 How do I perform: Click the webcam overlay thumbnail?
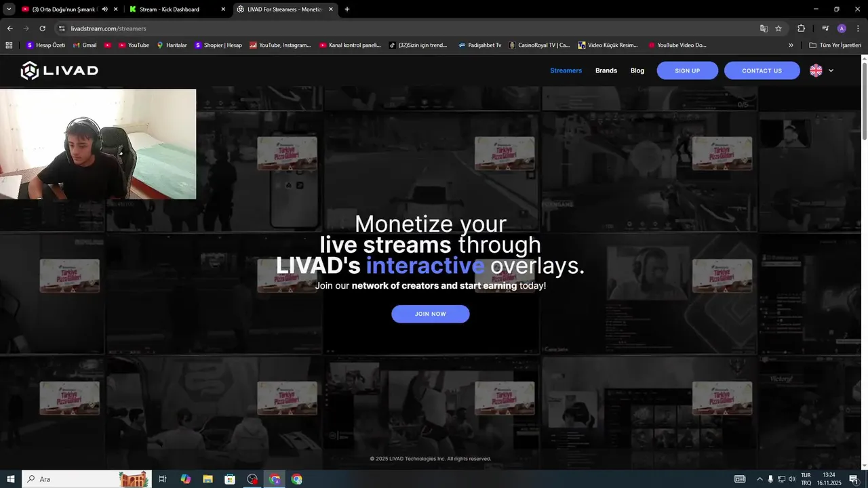(x=98, y=144)
